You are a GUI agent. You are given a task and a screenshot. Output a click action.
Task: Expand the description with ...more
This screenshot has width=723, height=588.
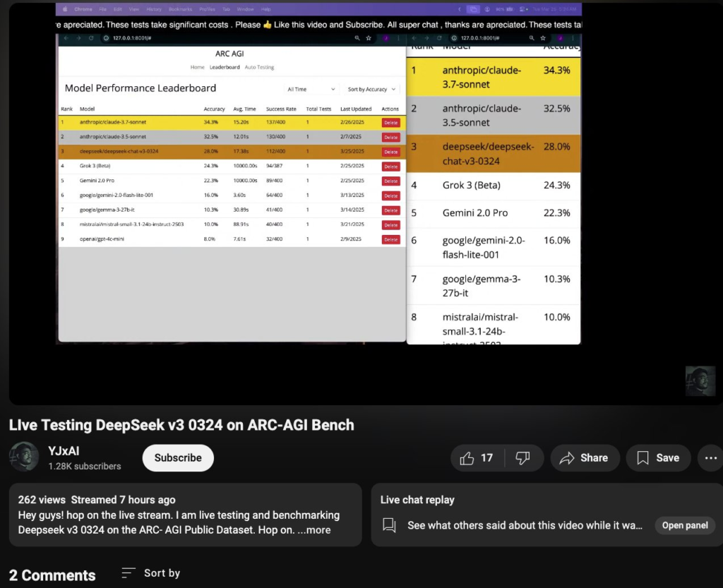(x=314, y=530)
